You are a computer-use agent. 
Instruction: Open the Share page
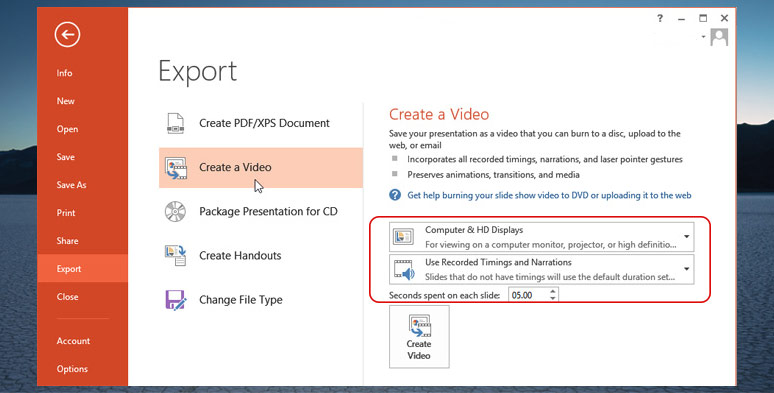[x=67, y=241]
